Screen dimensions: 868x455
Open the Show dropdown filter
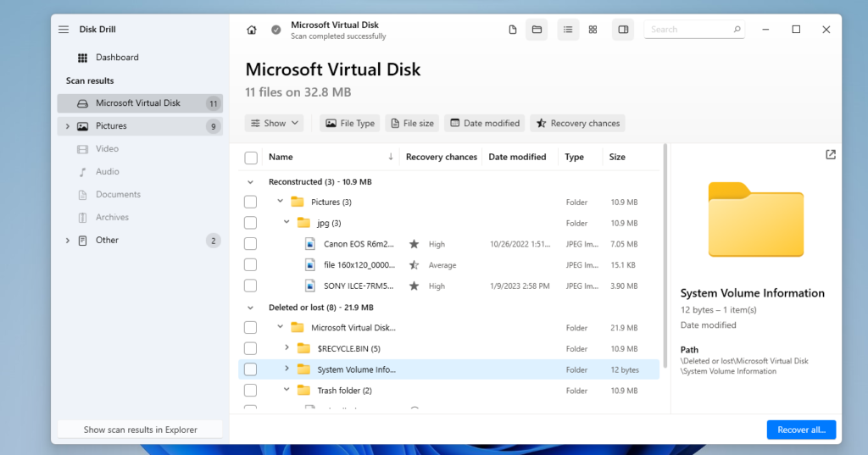coord(274,124)
